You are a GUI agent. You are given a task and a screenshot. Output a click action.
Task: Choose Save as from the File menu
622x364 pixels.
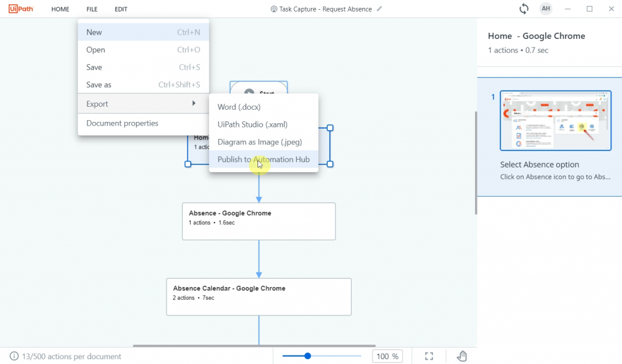tap(143, 84)
